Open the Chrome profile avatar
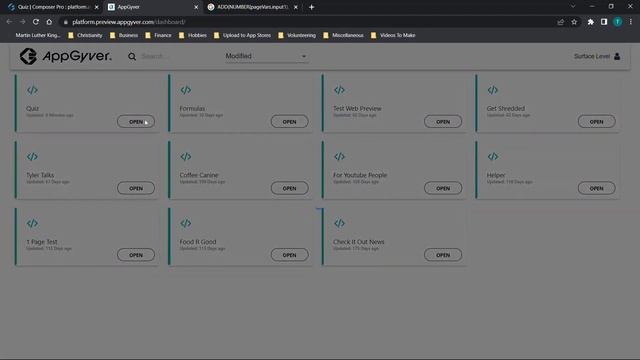 click(618, 22)
